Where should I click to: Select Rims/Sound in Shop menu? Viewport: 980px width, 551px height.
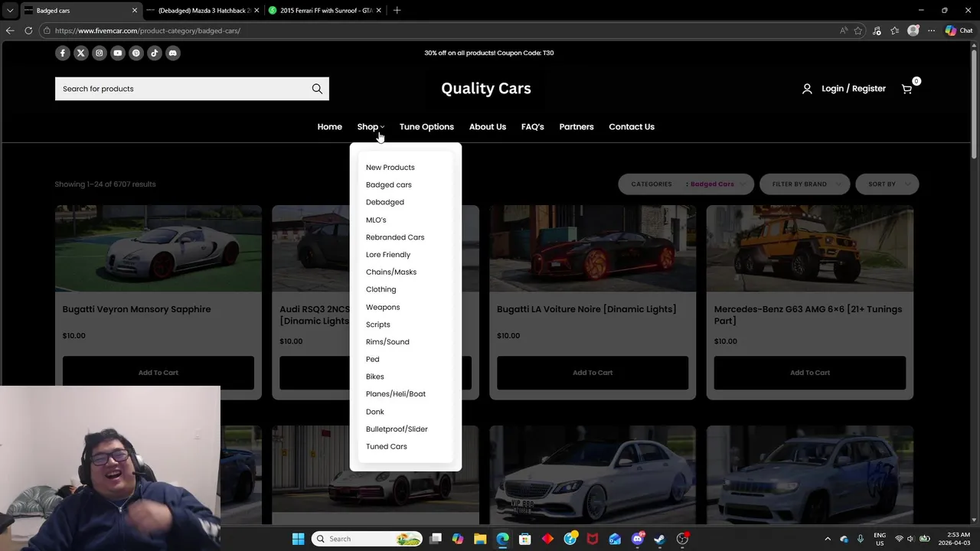coord(387,342)
